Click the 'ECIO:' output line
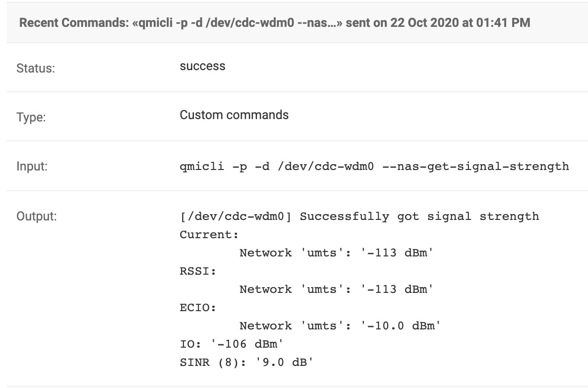Screen dimensions: 588x388 click(198, 308)
